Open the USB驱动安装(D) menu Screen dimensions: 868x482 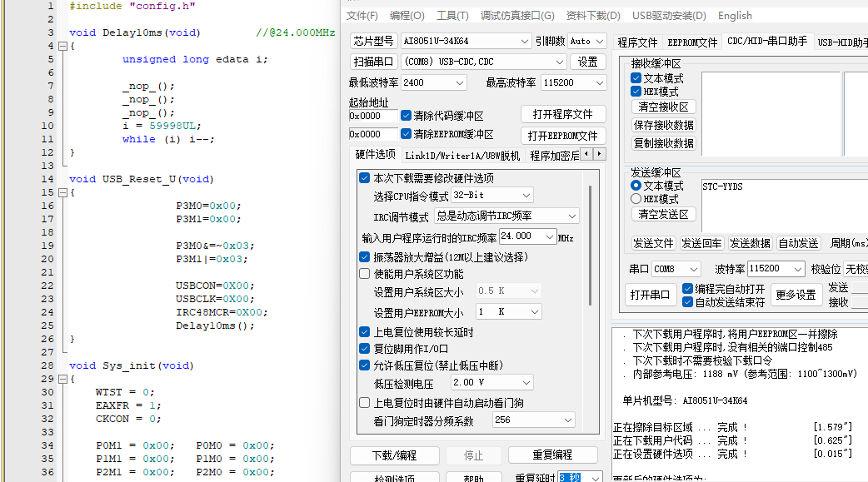point(669,16)
